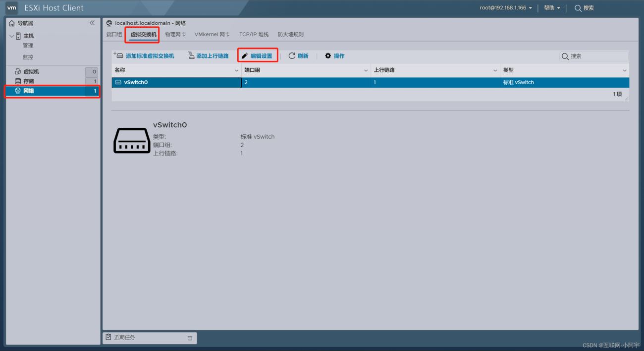
Task: Click the "ESXi Host Client" title
Action: 54,8
